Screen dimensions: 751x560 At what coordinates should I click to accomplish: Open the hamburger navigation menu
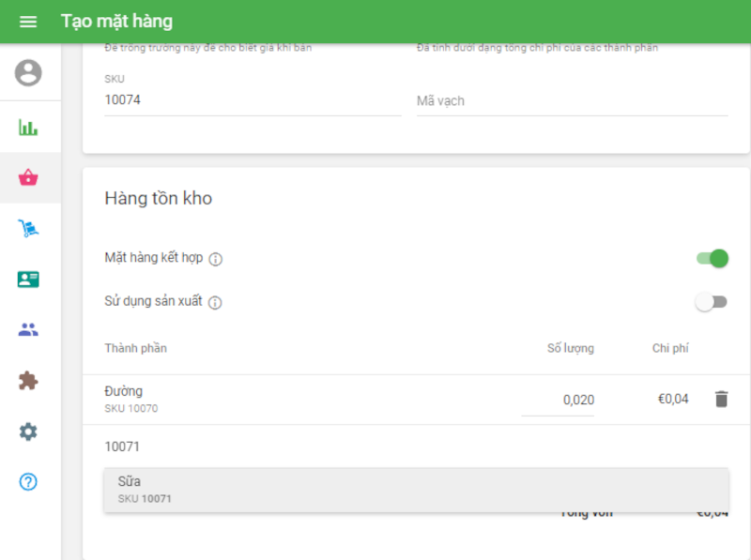(x=28, y=22)
